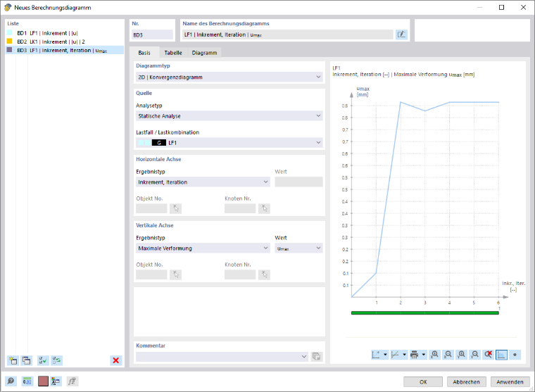This screenshot has width=535, height=392.
Task: Click the cyan color swatch of BD1
Action: (10, 33)
